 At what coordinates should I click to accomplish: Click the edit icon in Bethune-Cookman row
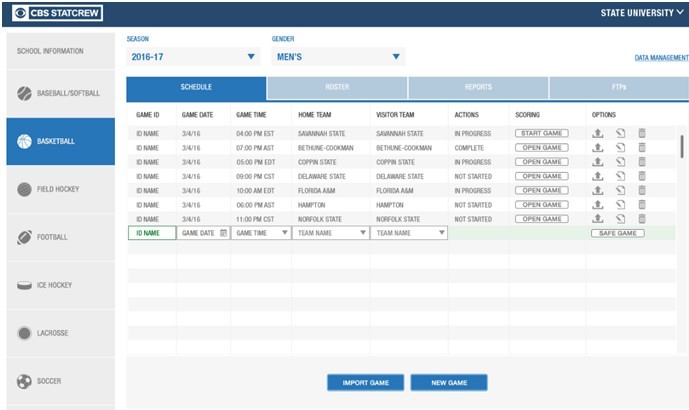point(620,148)
